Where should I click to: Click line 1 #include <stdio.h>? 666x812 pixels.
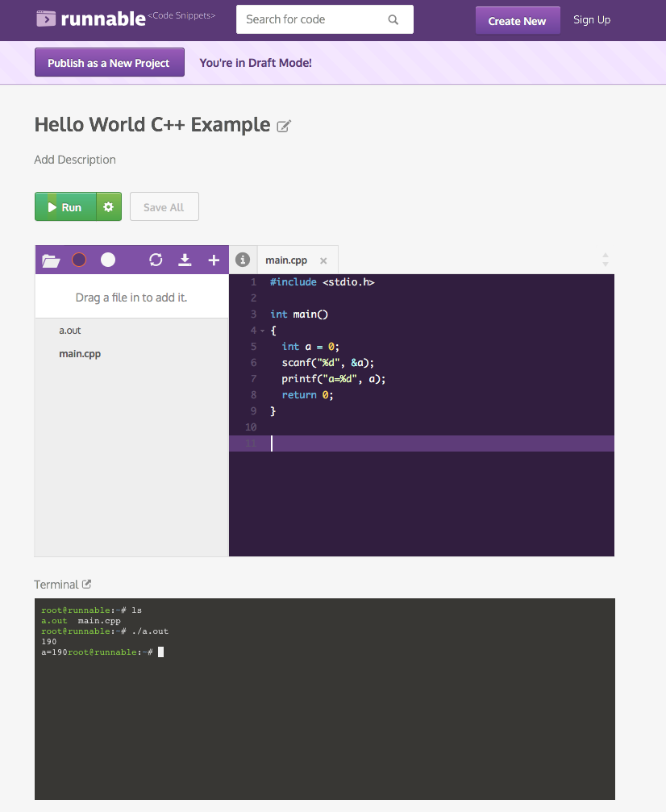point(323,281)
